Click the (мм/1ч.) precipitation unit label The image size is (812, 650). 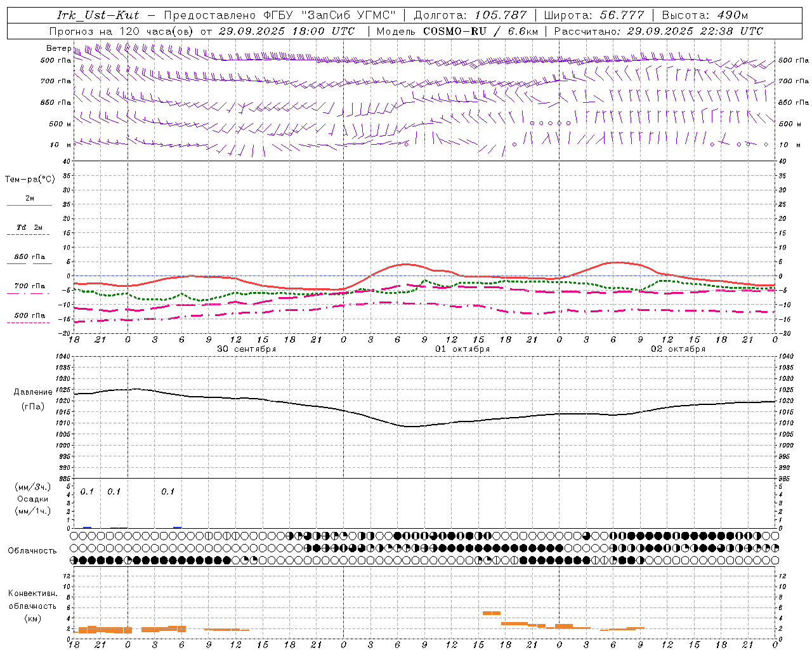pyautogui.click(x=32, y=511)
